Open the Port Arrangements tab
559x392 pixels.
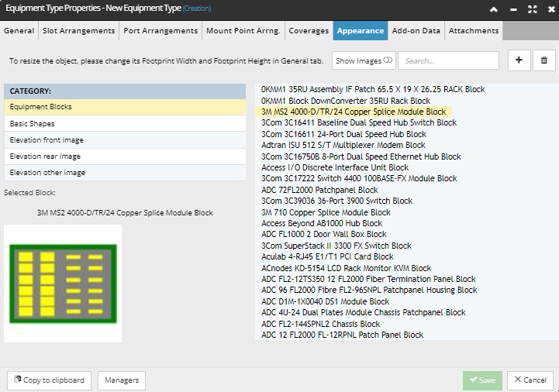160,31
